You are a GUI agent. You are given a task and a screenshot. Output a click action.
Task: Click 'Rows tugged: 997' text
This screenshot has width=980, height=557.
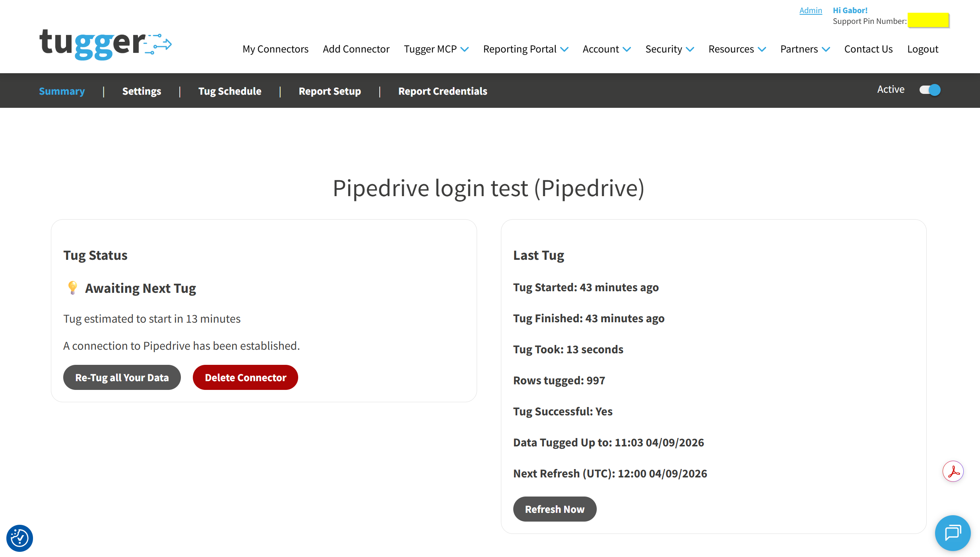[559, 380]
